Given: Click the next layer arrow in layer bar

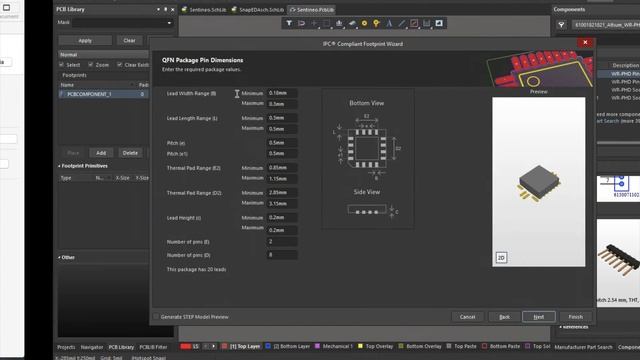Looking at the screenshot, I should 213,346.
